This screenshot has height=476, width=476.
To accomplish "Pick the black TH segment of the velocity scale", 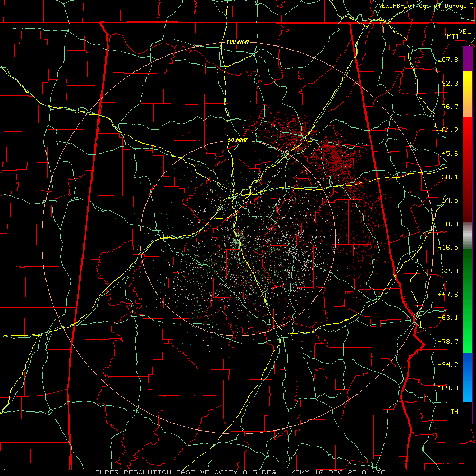I will [467, 412].
